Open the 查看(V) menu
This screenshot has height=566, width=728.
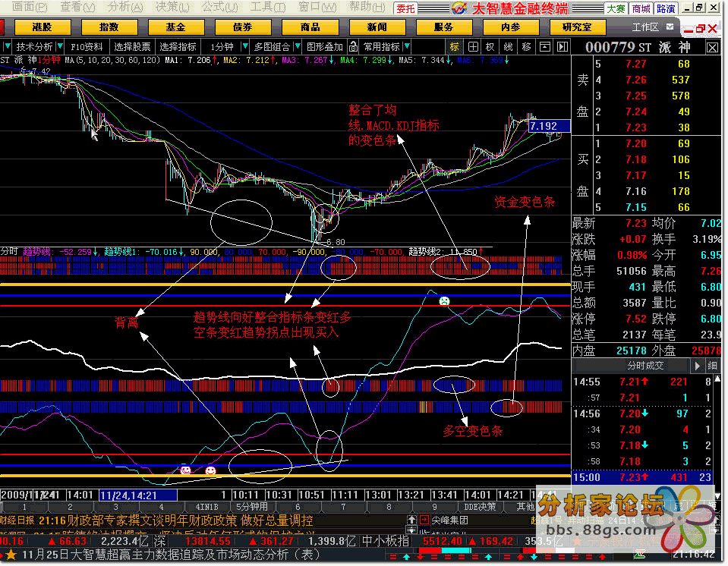77,7
